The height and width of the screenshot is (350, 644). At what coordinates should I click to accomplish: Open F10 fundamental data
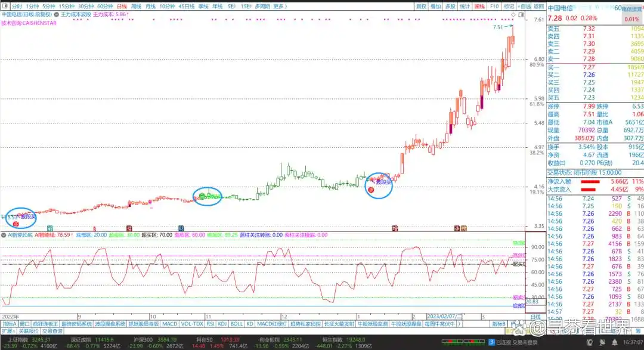[493, 5]
